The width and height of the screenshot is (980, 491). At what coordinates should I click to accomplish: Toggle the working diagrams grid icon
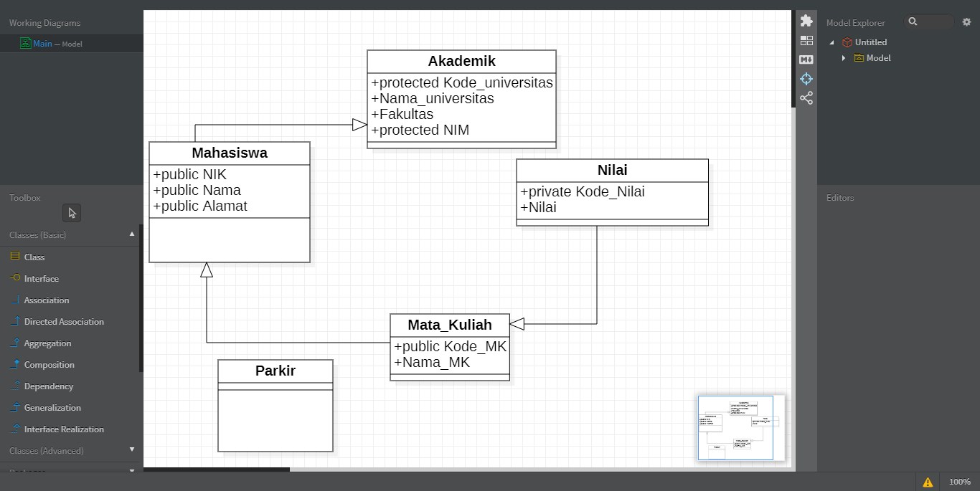pyautogui.click(x=806, y=40)
